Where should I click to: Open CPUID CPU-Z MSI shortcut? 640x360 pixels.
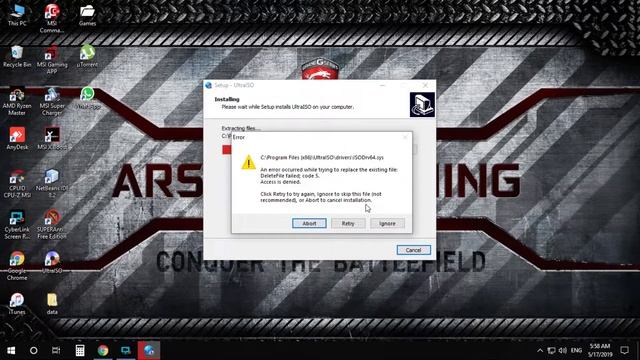point(17,184)
